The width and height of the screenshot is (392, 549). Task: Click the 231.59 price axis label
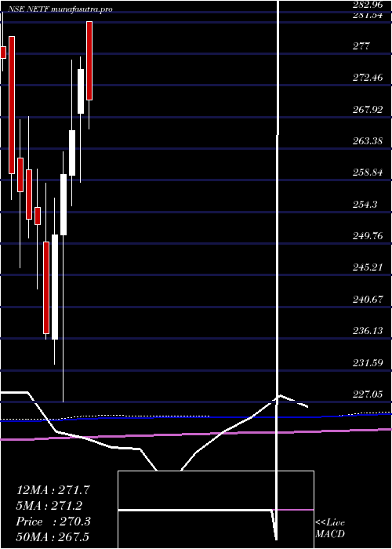pyautogui.click(x=368, y=362)
